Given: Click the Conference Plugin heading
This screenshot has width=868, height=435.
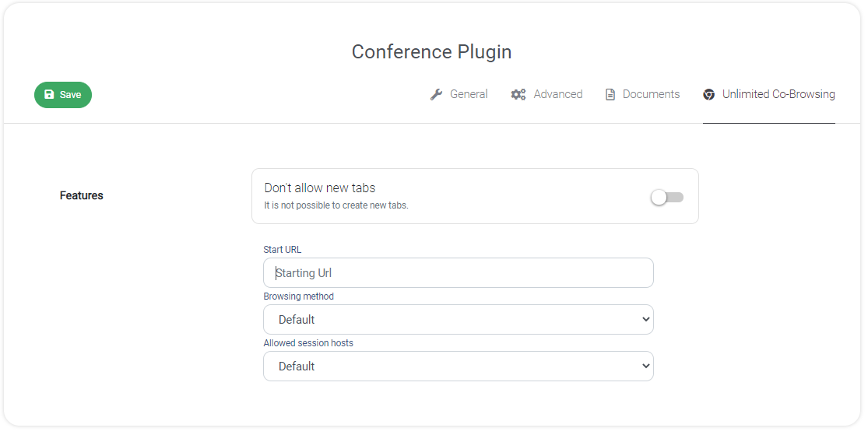Looking at the screenshot, I should pyautogui.click(x=432, y=52).
